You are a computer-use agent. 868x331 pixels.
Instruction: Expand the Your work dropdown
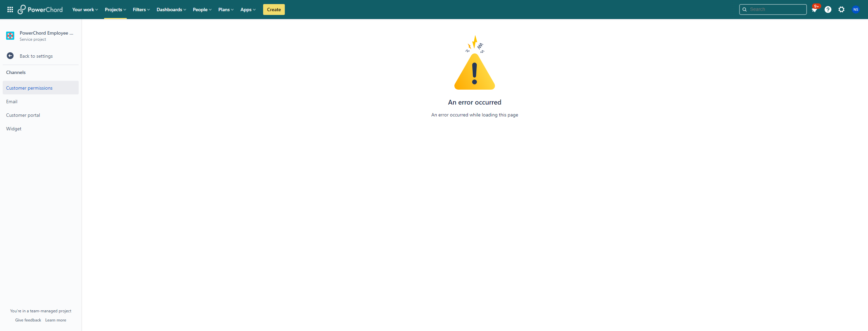pyautogui.click(x=85, y=10)
